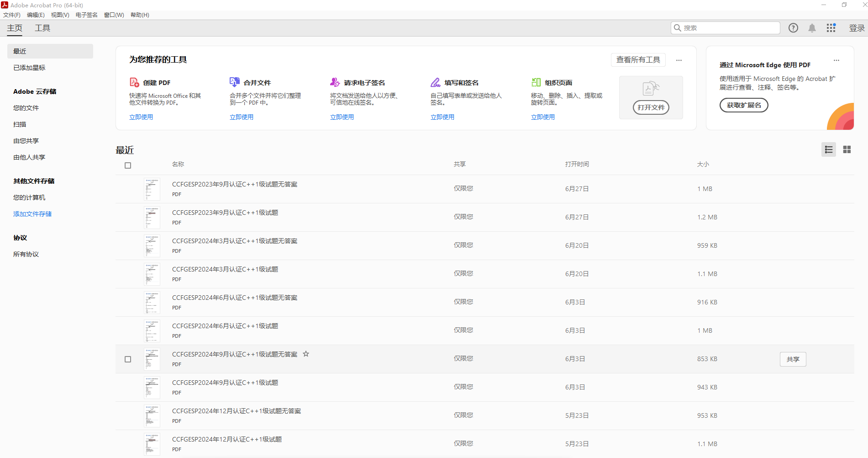Click the help question mark icon

tap(793, 27)
